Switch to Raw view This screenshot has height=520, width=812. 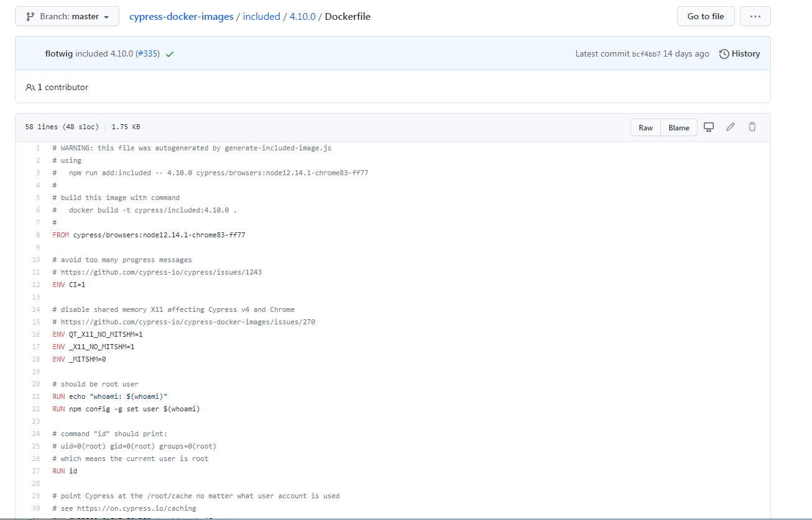pyautogui.click(x=645, y=127)
